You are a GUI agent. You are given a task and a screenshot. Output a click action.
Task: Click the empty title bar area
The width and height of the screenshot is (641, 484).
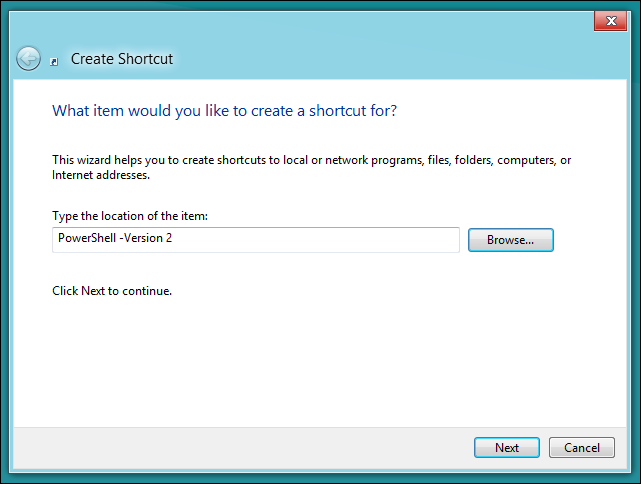pyautogui.click(x=300, y=20)
